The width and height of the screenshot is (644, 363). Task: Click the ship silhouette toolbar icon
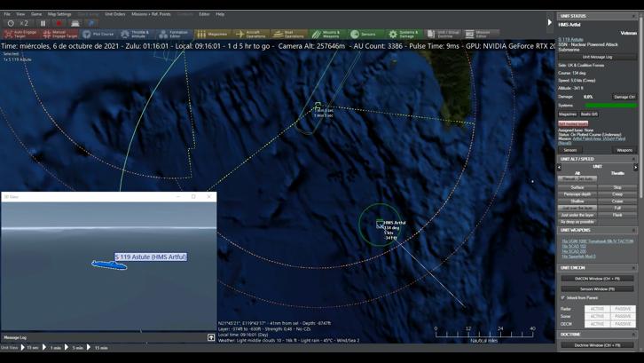75,23
